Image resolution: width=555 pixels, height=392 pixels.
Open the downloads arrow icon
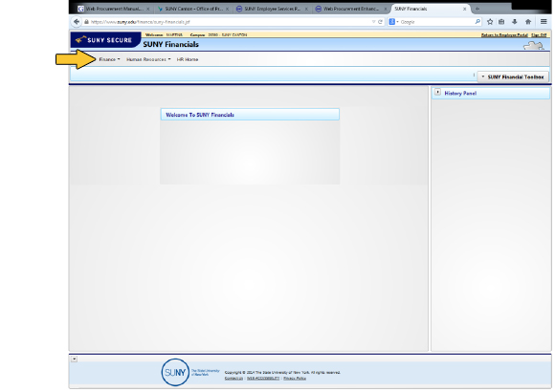click(515, 22)
